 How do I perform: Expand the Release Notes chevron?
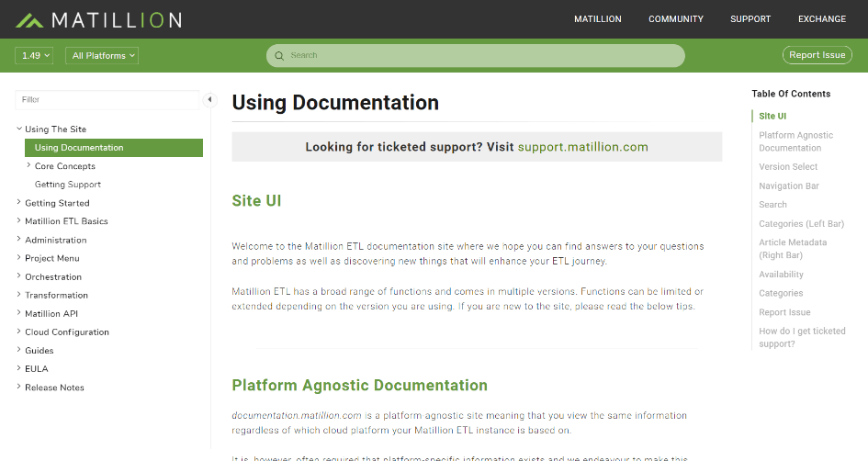[x=18, y=387]
